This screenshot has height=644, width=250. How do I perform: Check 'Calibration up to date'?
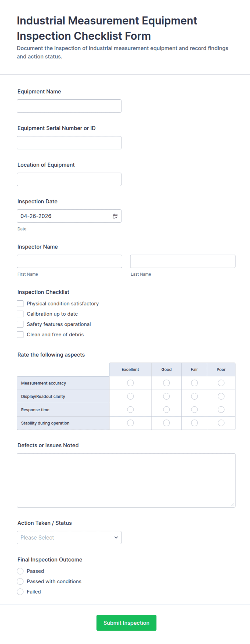tap(20, 314)
